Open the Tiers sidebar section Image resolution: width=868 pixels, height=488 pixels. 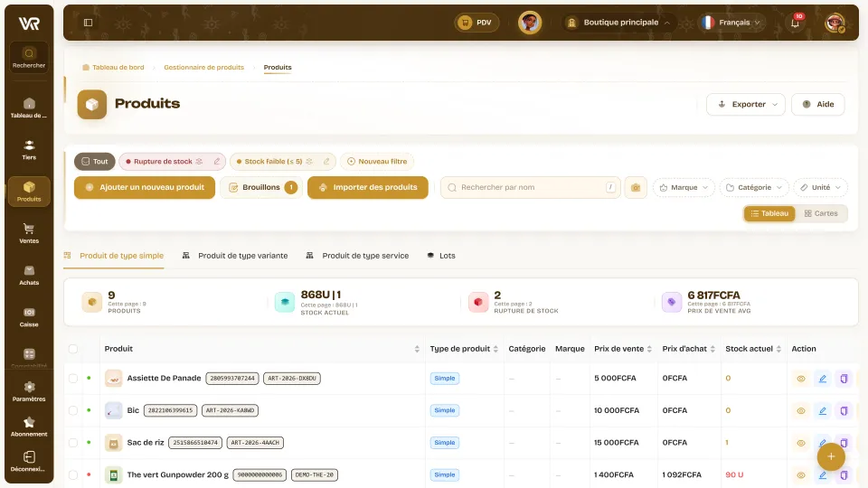[x=29, y=150]
